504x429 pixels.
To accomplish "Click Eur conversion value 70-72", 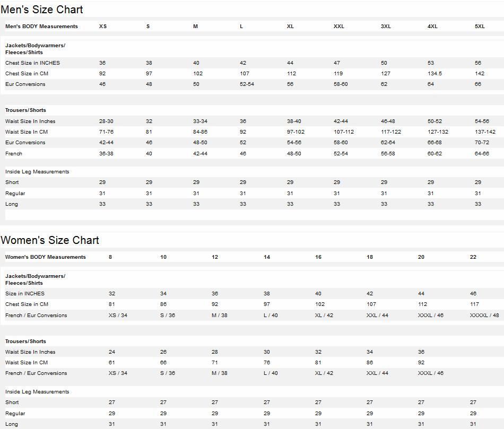I will 482,143.
